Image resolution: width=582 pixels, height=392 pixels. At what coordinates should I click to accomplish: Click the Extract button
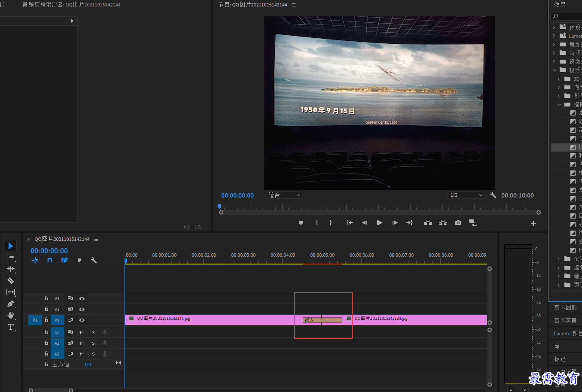point(443,223)
